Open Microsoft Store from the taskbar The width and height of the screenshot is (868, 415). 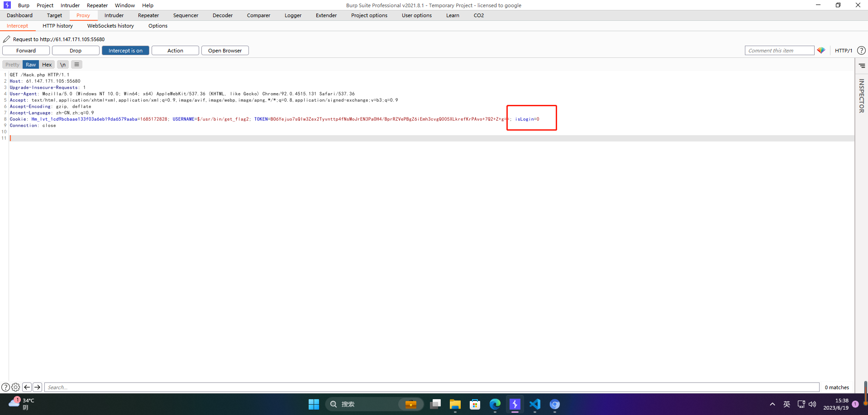[475, 404]
